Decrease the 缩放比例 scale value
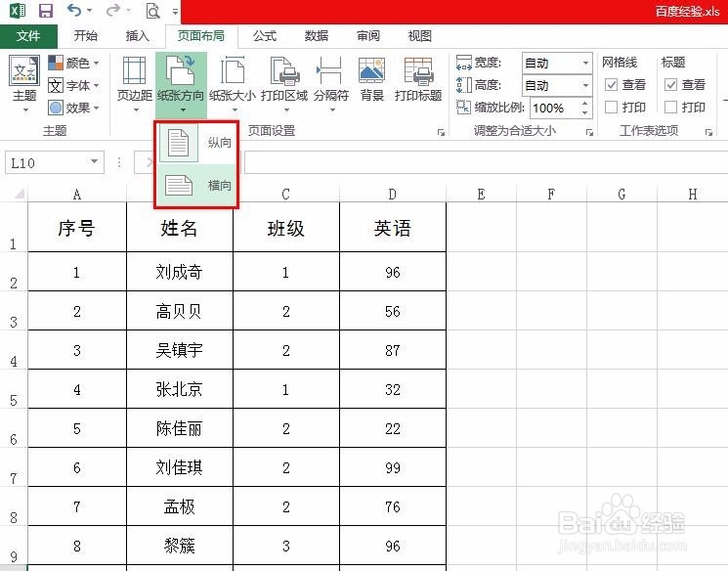Viewport: 728px width, 571px height. tap(586, 113)
